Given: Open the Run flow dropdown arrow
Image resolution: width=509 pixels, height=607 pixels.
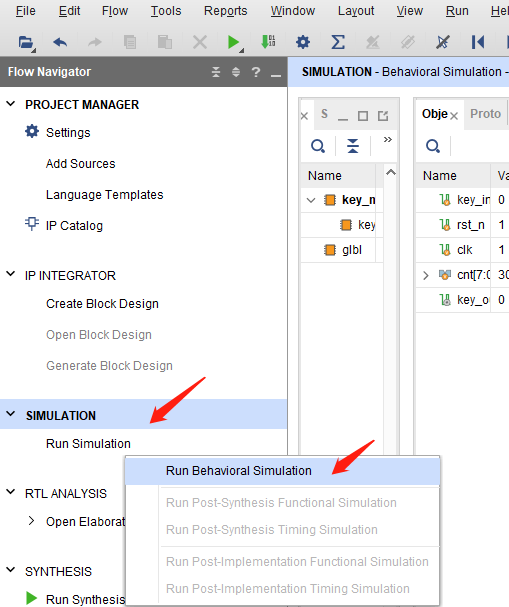Looking at the screenshot, I should coord(242,50).
